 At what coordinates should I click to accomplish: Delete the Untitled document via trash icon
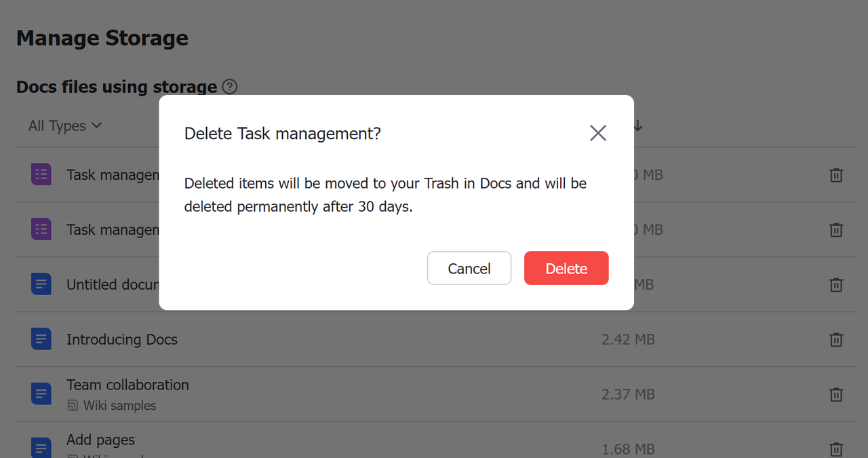(x=836, y=285)
